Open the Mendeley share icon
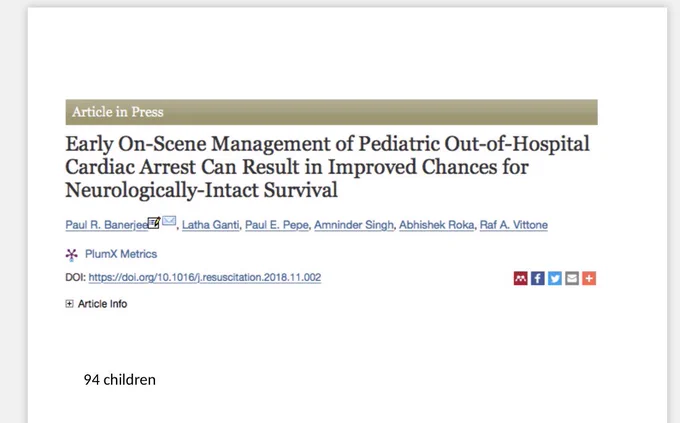 click(x=520, y=278)
